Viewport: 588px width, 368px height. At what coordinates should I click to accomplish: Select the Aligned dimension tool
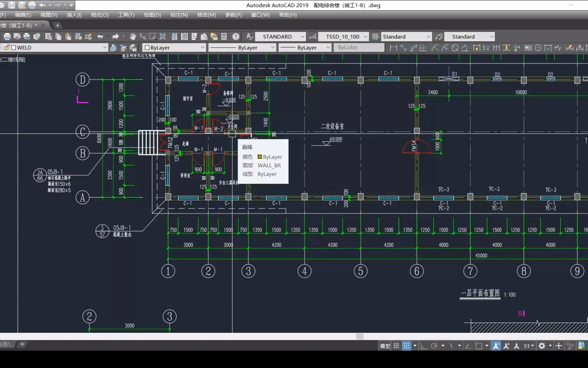click(403, 48)
